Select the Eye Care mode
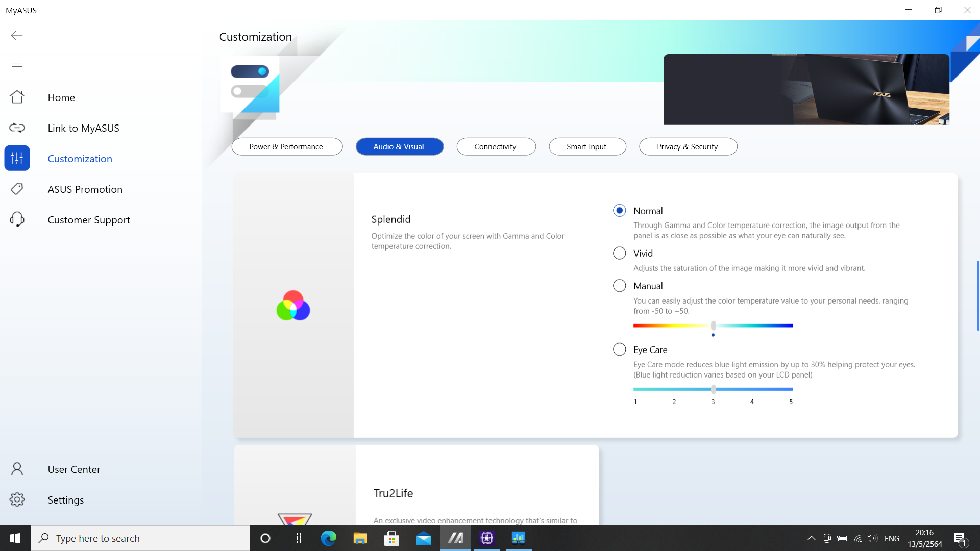Screen dimensions: 980x551 [x=619, y=349]
